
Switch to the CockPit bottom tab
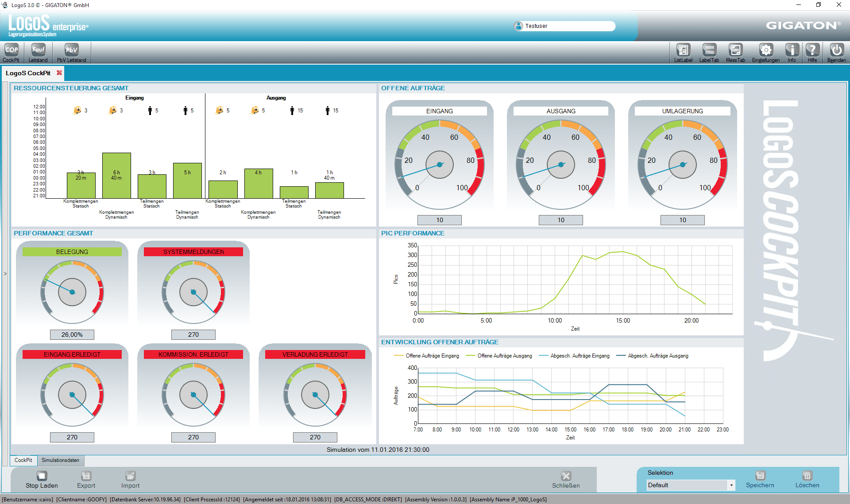23,460
